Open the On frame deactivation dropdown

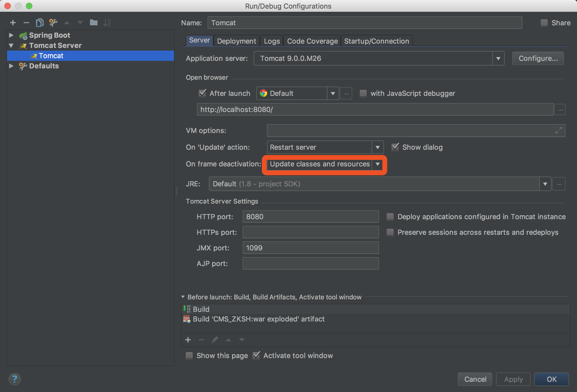point(377,164)
